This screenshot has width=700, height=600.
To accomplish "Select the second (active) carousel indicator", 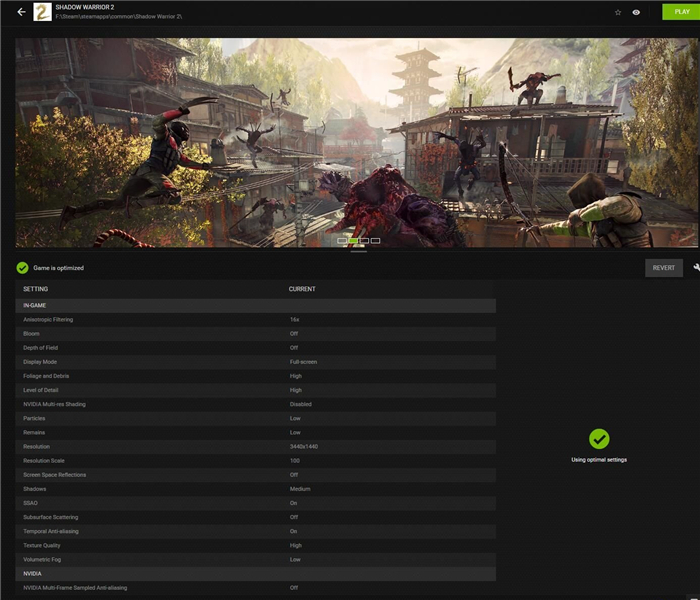I will tap(353, 241).
